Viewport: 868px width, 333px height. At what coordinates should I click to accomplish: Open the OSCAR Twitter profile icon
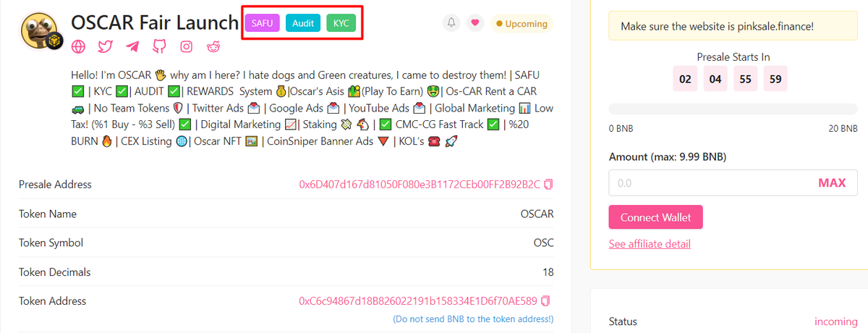click(x=106, y=47)
